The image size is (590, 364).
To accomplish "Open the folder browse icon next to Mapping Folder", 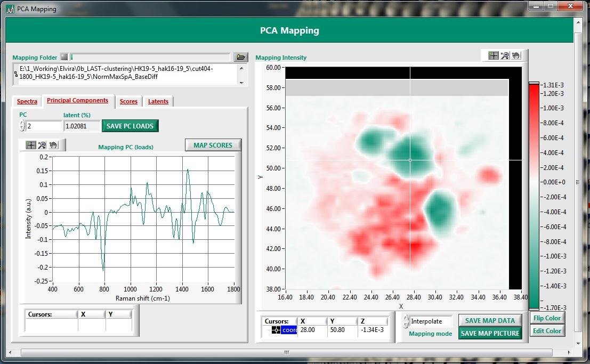I will point(240,57).
